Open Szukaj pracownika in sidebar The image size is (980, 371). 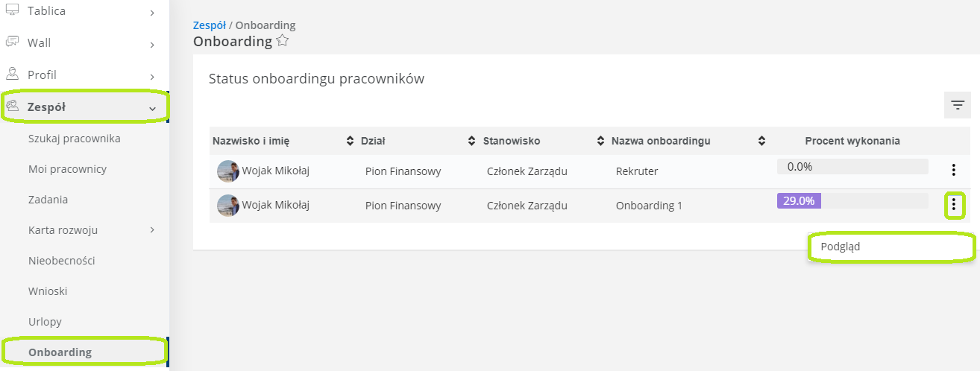pos(75,139)
